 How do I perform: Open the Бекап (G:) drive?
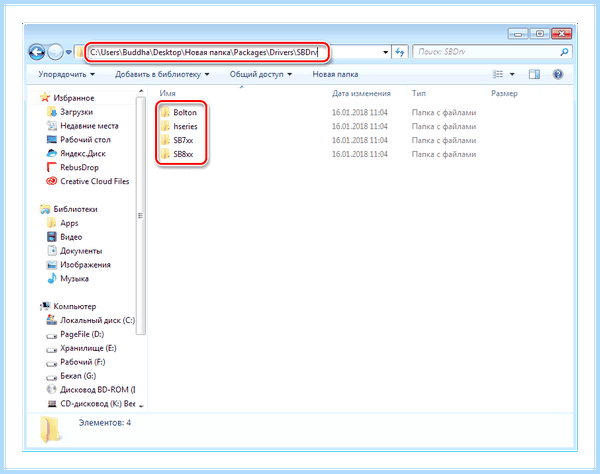point(78,376)
